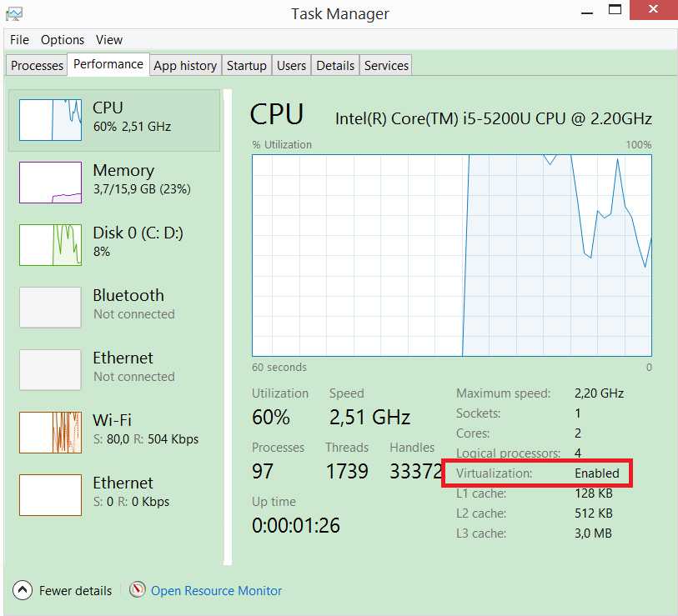Screen dimensions: 678x616
Task: Open the Details tab
Action: [x=335, y=65]
